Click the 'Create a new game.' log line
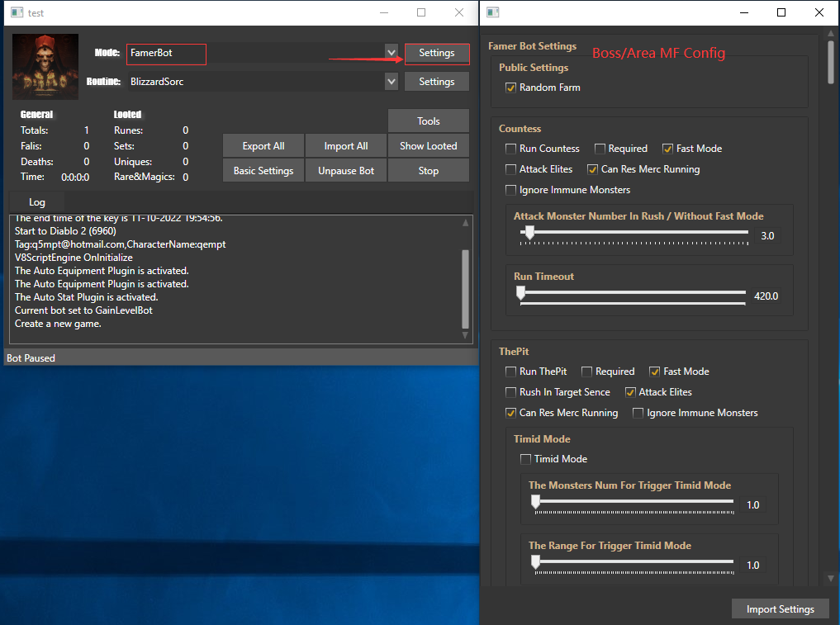The image size is (840, 625). 58,324
